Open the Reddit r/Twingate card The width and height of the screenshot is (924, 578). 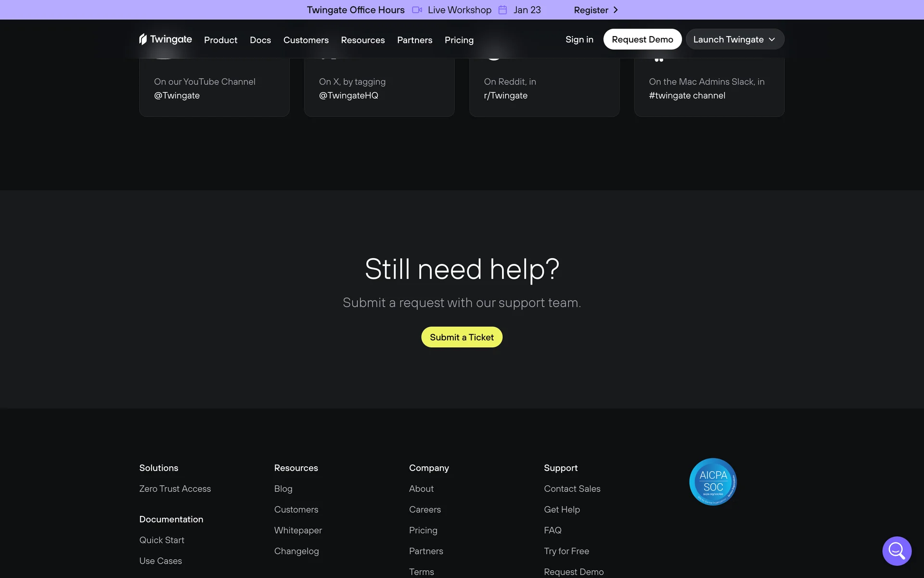pyautogui.click(x=544, y=89)
